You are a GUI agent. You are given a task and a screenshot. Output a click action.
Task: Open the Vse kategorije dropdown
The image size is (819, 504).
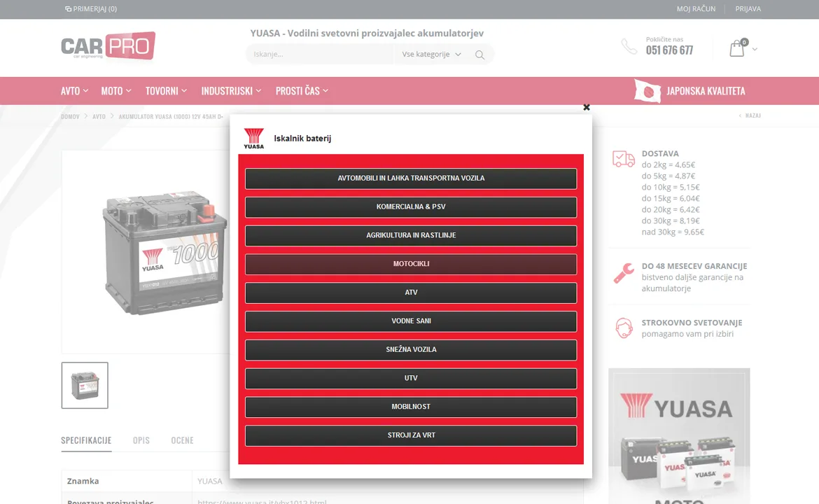tap(431, 55)
